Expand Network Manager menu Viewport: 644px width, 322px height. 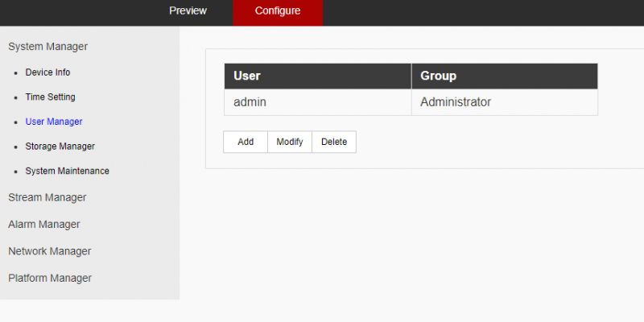[x=49, y=251]
